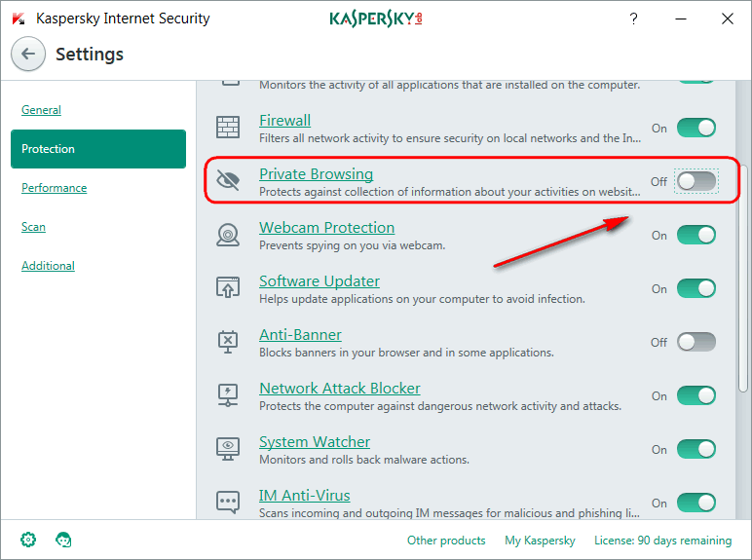Turn off the IM Anti-Virus switch

click(696, 503)
